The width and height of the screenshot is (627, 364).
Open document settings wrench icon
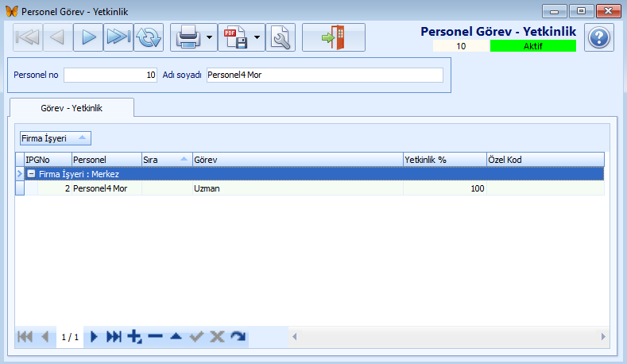coord(281,37)
